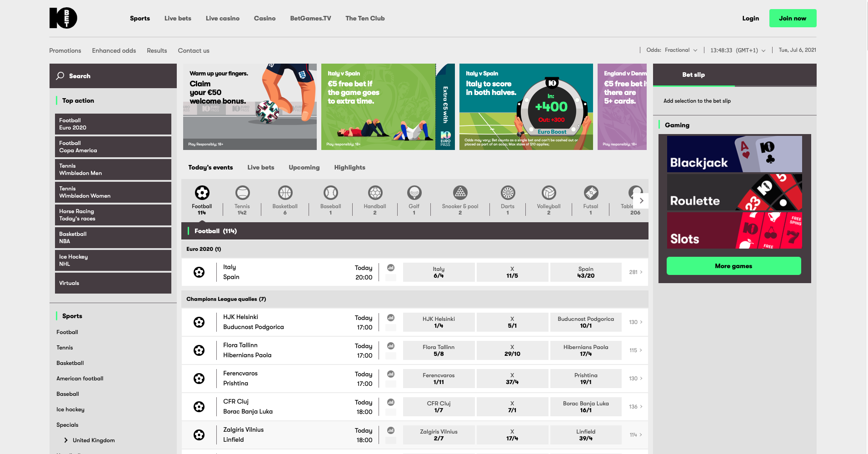Click the Login link

[x=750, y=19]
